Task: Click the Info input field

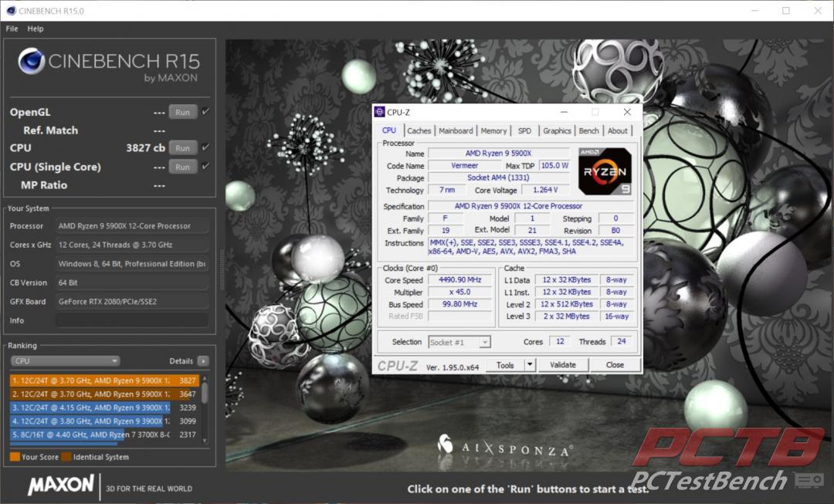Action: pos(132,320)
